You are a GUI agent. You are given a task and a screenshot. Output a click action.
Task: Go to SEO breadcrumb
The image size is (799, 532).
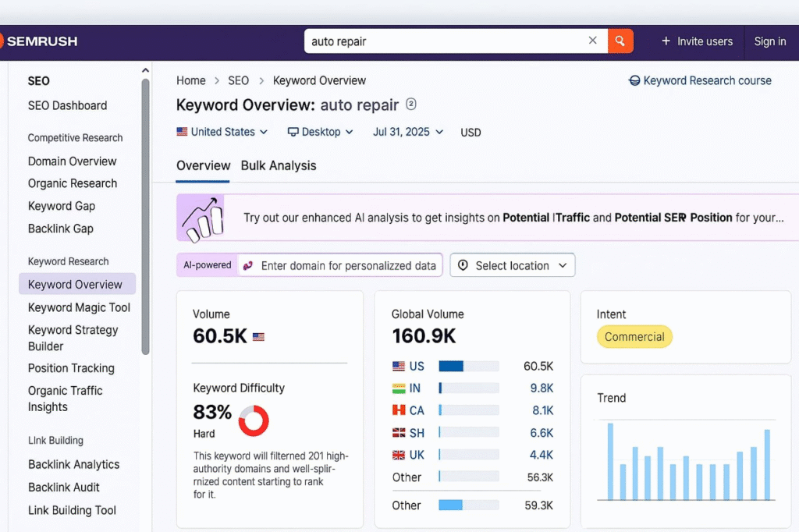tap(239, 80)
